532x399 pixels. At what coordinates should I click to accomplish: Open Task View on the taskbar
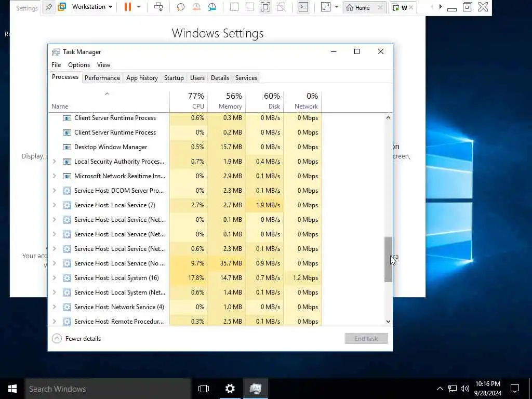point(204,389)
